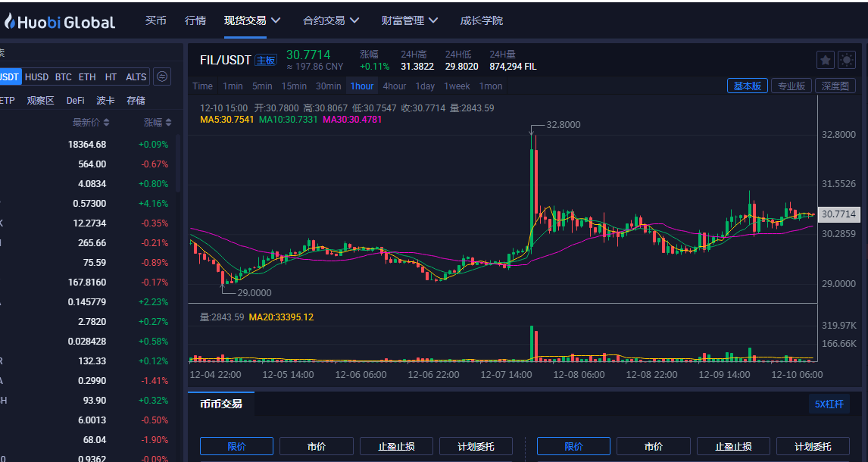Open the 行情 menu item

coord(195,21)
